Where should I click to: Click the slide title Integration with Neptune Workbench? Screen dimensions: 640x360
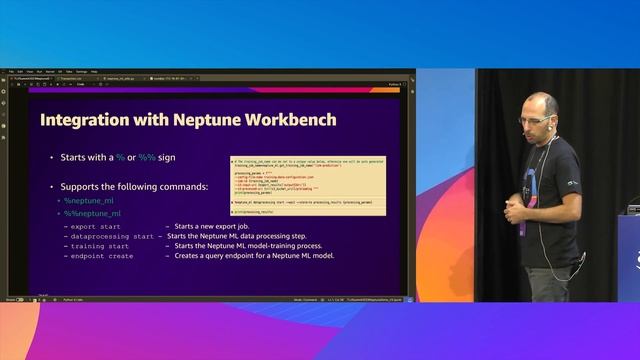tap(188, 120)
